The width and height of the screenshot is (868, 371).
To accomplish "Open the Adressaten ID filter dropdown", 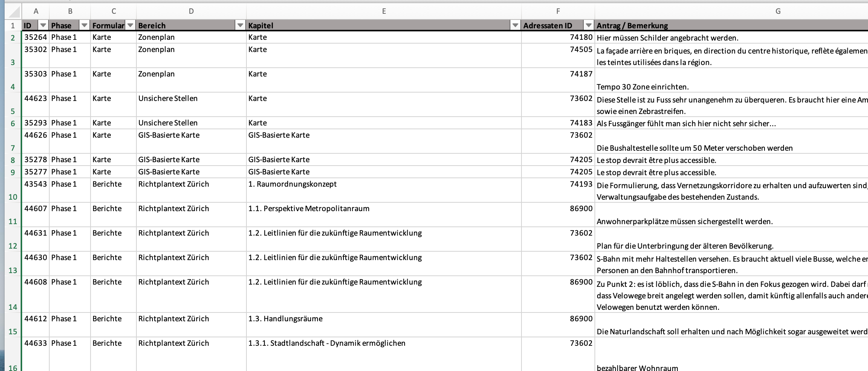I will pos(589,25).
